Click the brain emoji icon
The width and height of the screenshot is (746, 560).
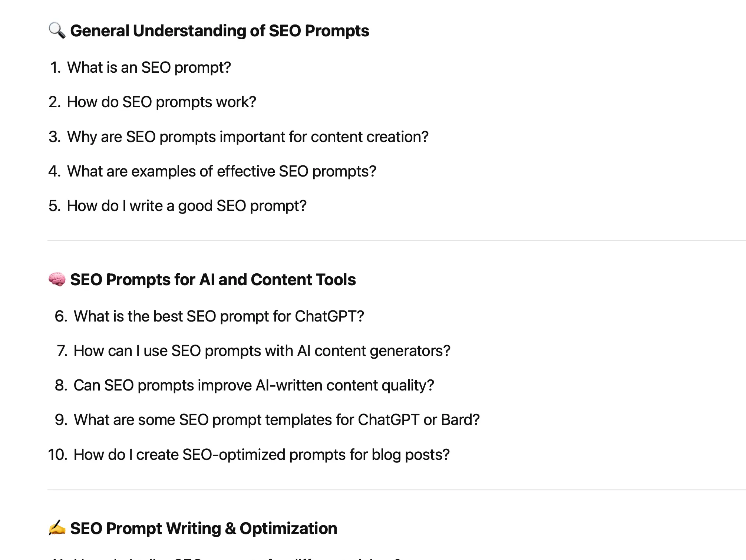tap(57, 279)
